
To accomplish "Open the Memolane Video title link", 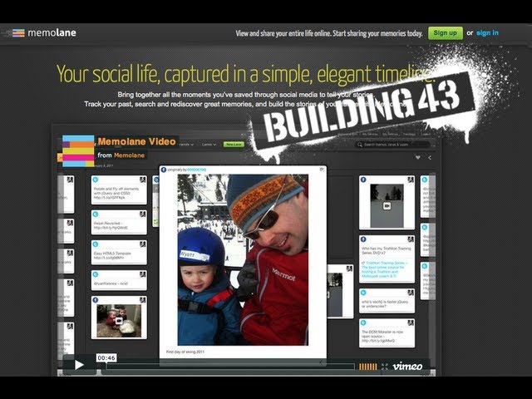I will tap(136, 141).
